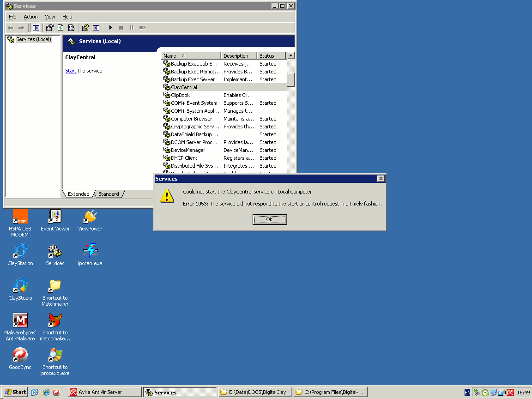
Task: Select the Backup Exec Remote service row
Action: (224, 72)
